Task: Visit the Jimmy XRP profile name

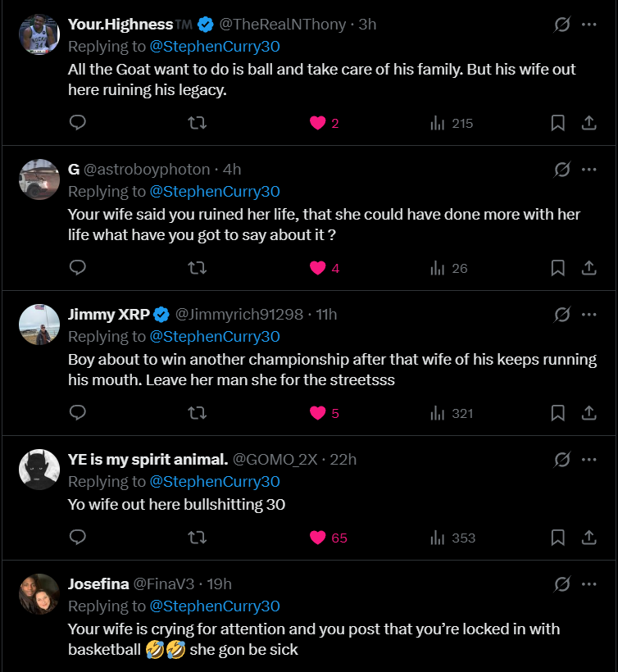Action: (x=103, y=315)
